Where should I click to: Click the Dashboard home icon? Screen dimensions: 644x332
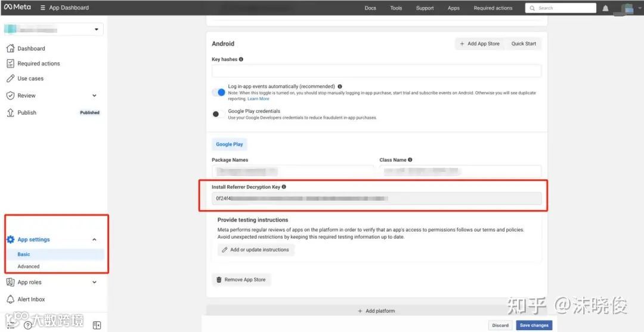click(x=11, y=48)
